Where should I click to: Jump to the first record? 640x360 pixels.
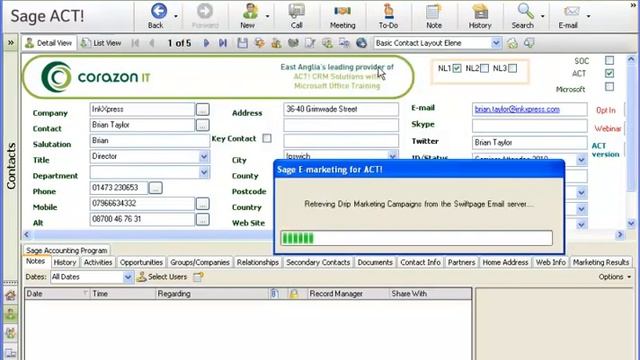(135, 43)
